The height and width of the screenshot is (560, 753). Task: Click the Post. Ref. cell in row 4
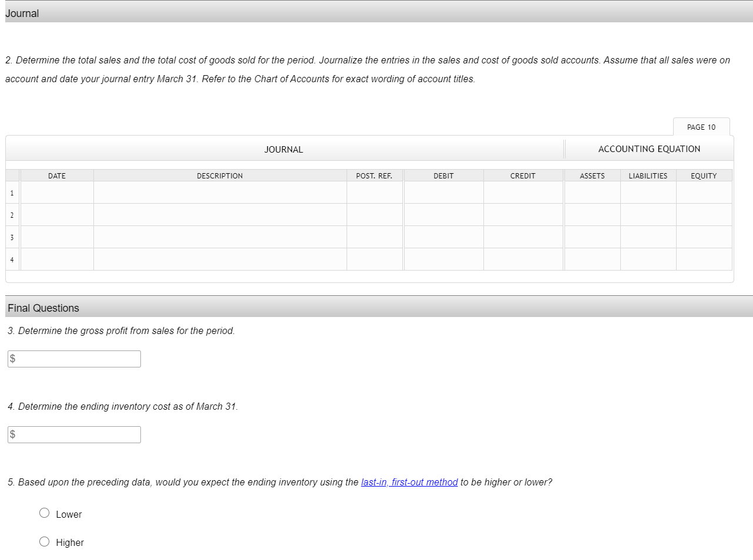click(x=374, y=259)
